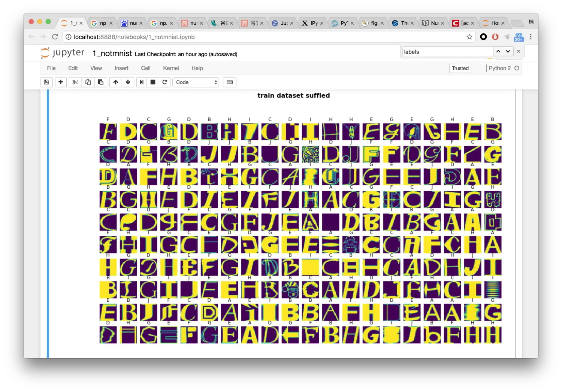Cut selected cells with scissors icon
This screenshot has height=392, width=562.
point(75,82)
